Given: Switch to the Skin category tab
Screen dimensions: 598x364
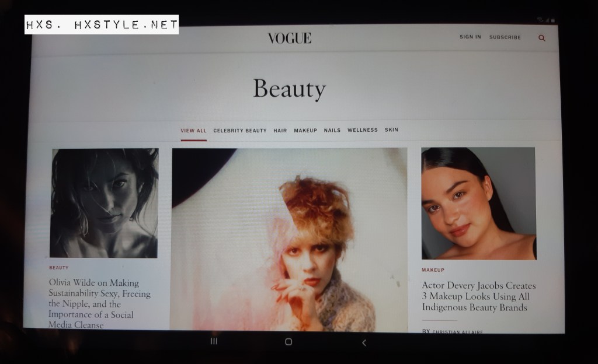Looking at the screenshot, I should pyautogui.click(x=391, y=130).
